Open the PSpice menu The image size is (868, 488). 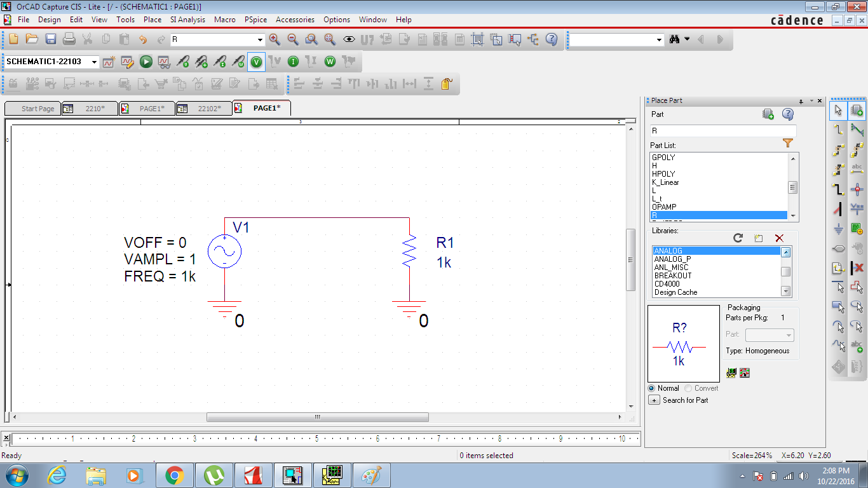tap(255, 20)
